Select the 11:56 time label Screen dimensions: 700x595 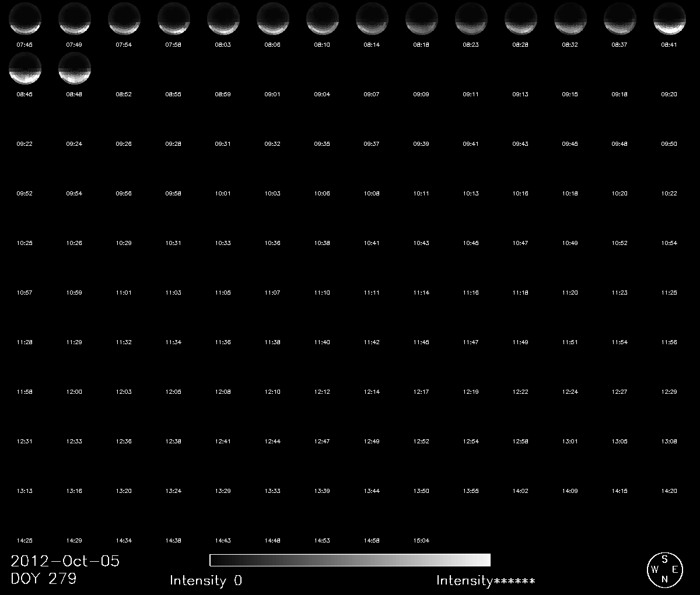pos(669,342)
